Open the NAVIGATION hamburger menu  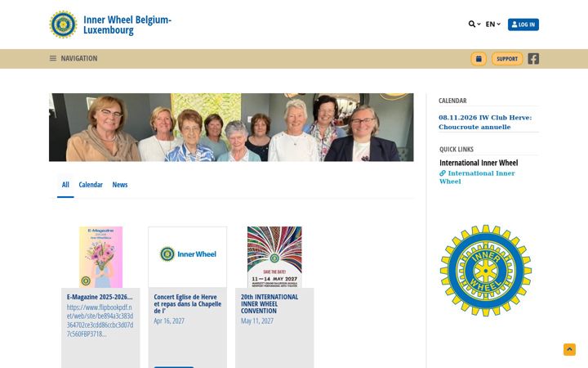[x=73, y=58]
